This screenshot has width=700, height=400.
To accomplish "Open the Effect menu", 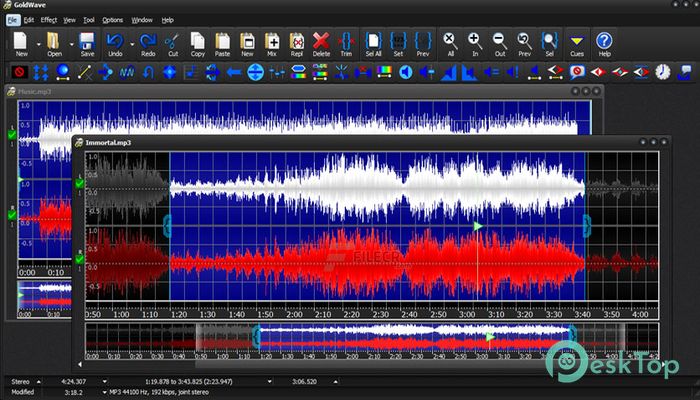I will pos(49,20).
